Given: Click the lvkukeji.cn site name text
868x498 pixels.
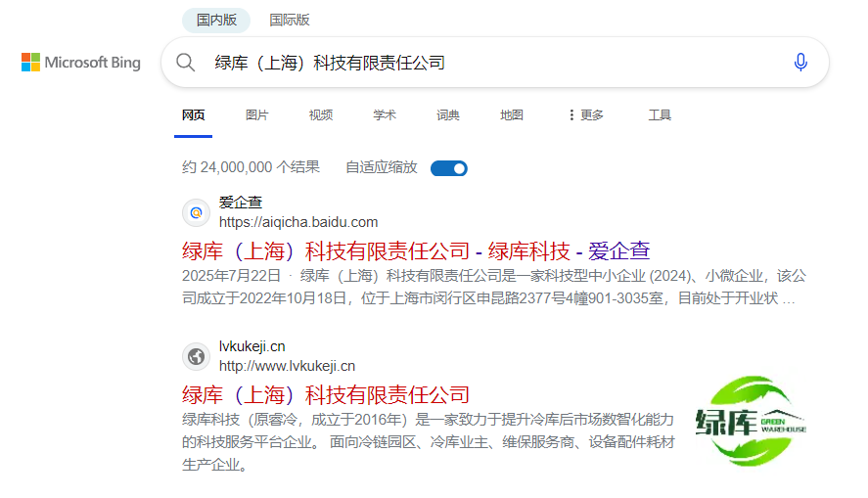Looking at the screenshot, I should (251, 346).
